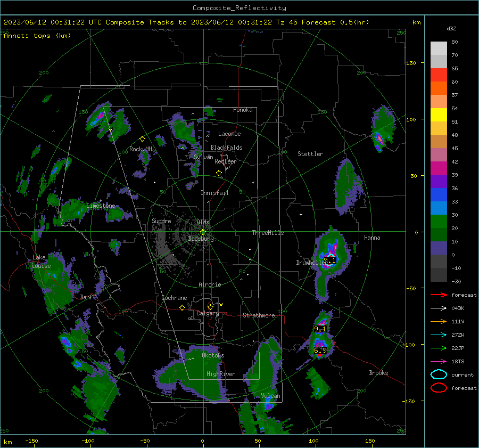Click the Didsbury city label
The width and height of the screenshot is (479, 448).
point(201,239)
